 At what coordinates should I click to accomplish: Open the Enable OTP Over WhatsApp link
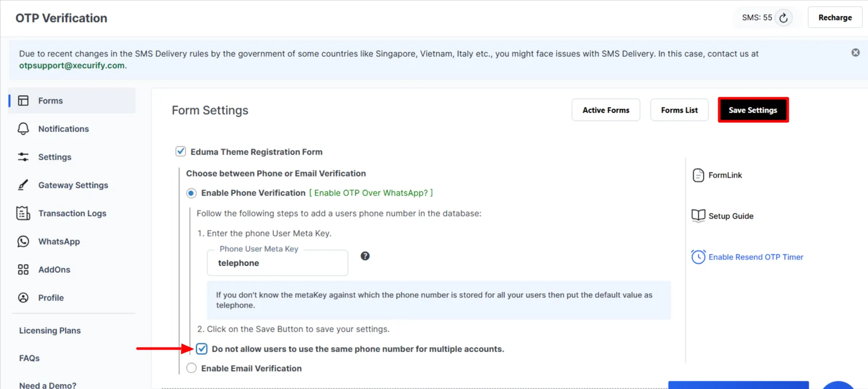[372, 193]
